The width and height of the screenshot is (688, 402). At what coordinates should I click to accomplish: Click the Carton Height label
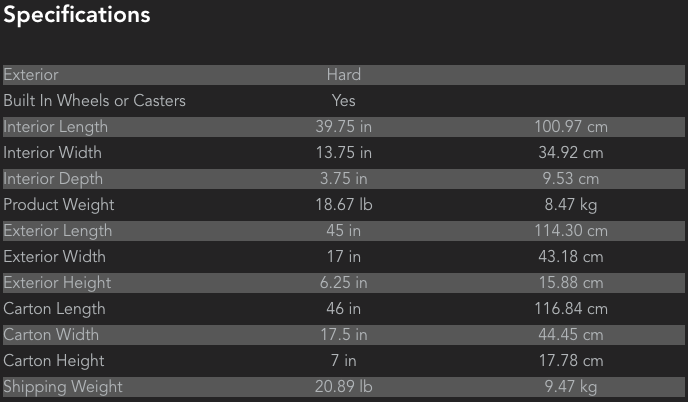54,361
